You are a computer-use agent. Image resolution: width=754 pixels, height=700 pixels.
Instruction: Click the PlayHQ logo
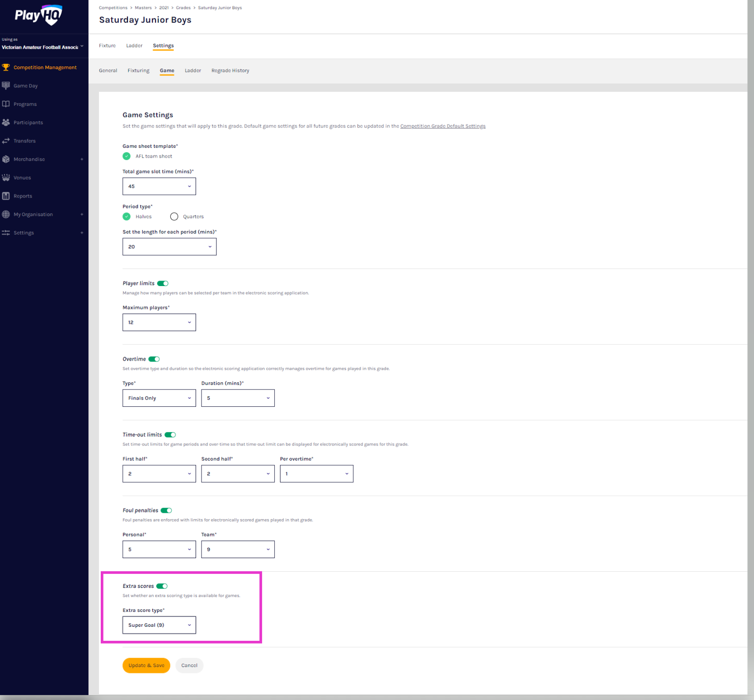[x=38, y=15]
